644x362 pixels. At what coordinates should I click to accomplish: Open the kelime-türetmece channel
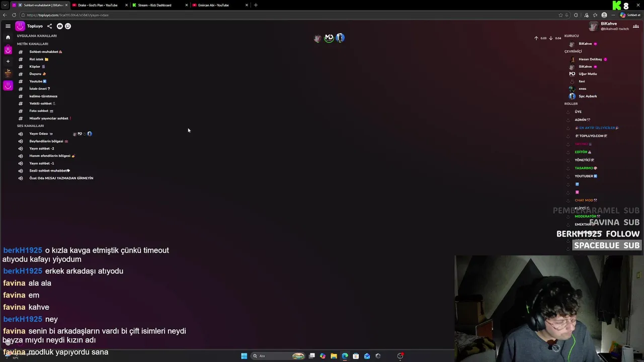43,96
